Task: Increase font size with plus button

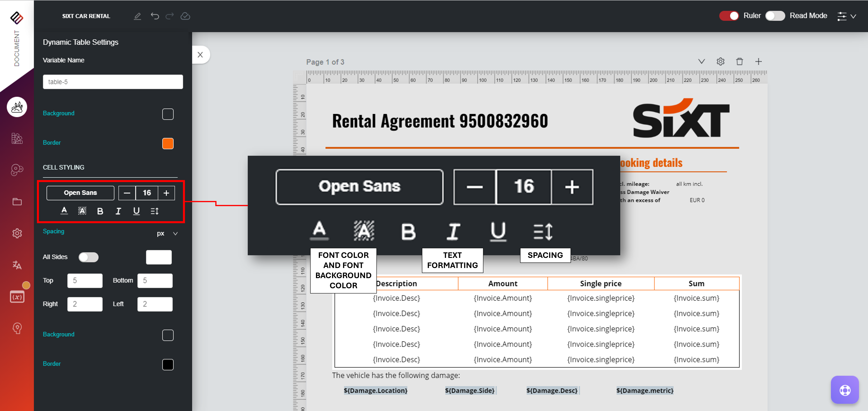Action: (166, 193)
